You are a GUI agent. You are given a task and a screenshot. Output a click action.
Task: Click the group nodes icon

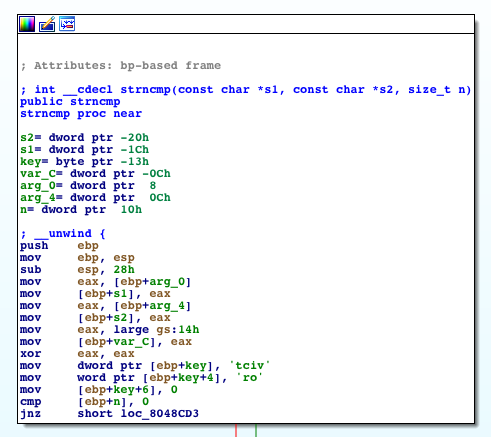[67, 24]
